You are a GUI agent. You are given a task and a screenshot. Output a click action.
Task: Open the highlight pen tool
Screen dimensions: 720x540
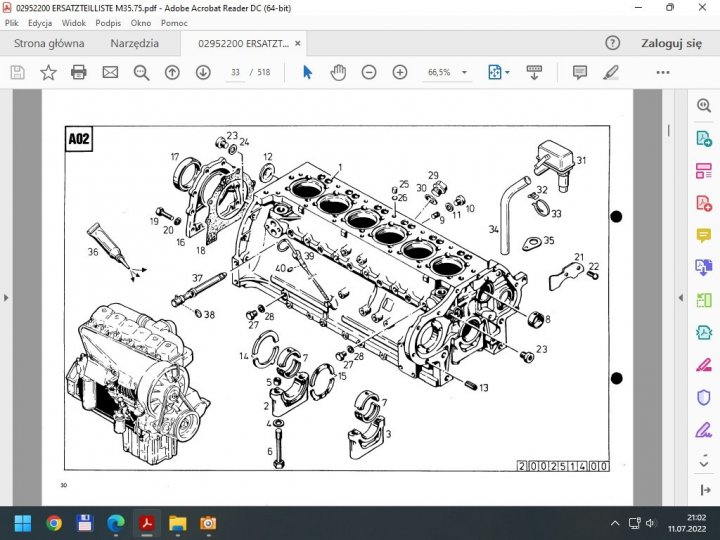click(x=611, y=72)
